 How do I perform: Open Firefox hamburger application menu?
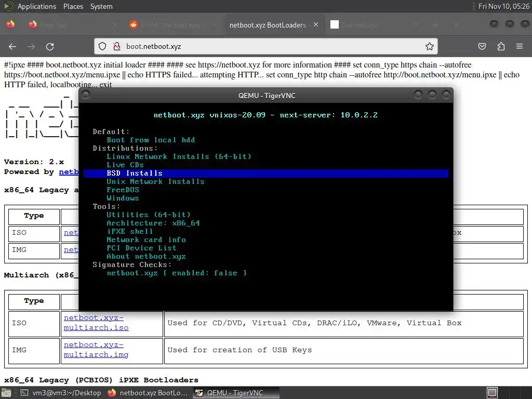point(519,46)
